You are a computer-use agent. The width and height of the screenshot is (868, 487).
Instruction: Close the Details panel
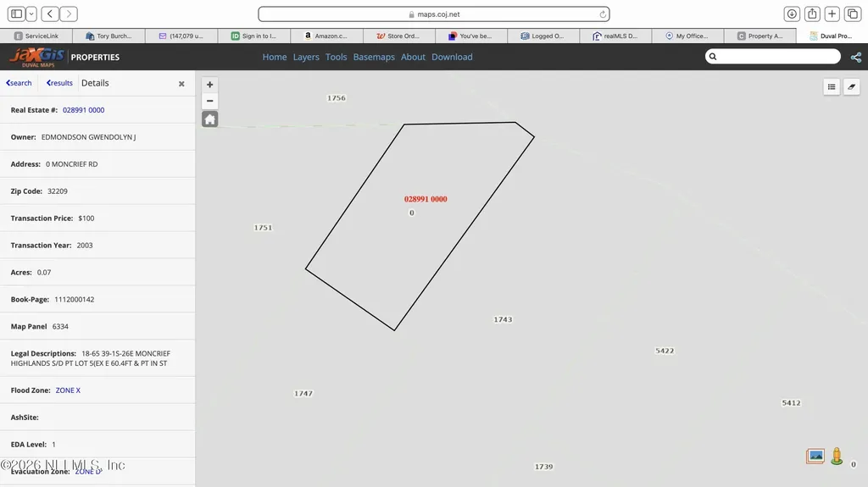coord(181,84)
